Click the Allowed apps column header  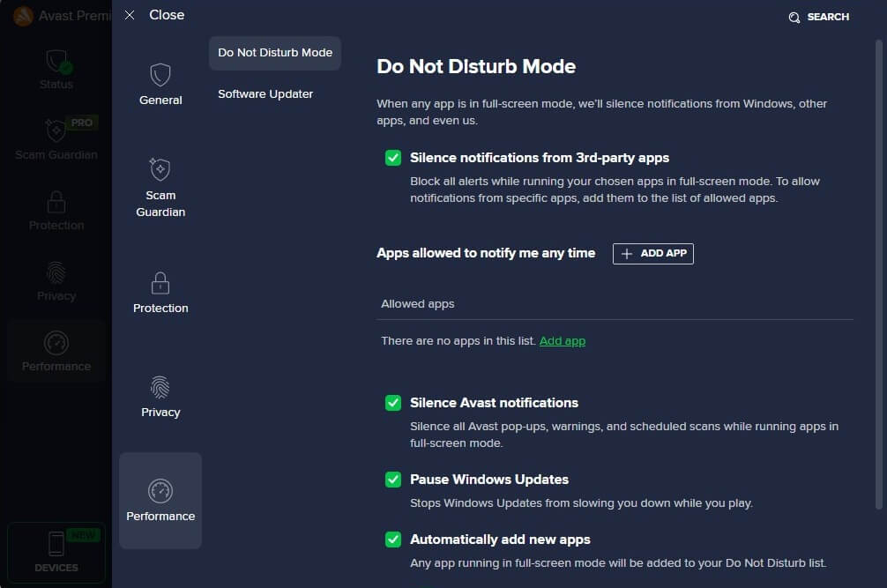(x=417, y=303)
